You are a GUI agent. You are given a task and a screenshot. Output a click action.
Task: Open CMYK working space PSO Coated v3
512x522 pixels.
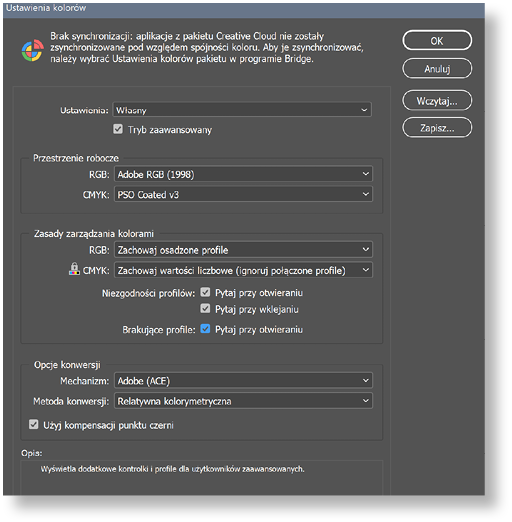coord(243,194)
